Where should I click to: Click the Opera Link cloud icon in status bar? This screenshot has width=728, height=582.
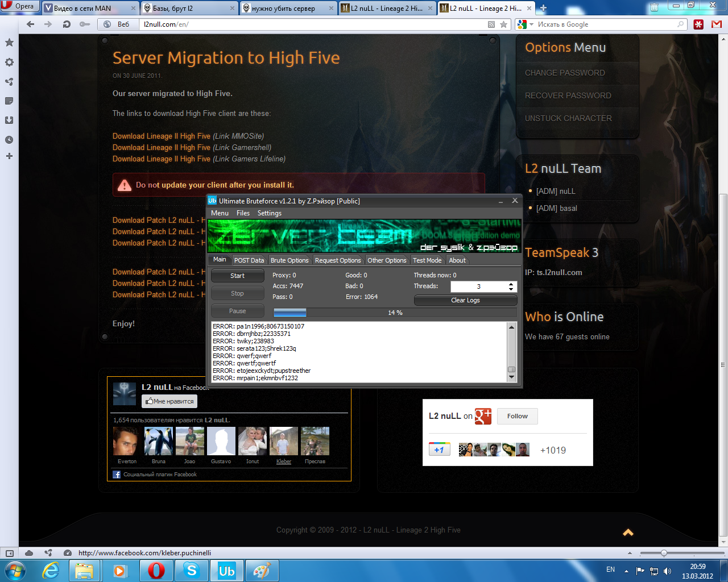tap(29, 552)
